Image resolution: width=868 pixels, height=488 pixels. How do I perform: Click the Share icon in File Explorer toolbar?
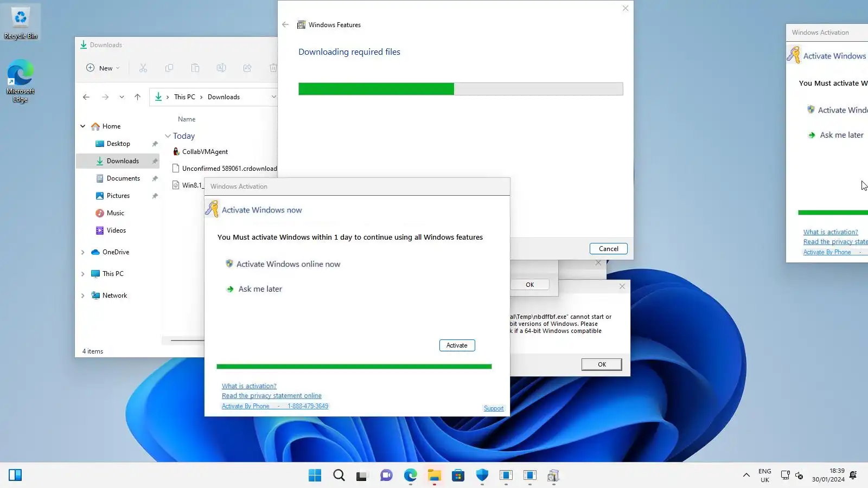click(247, 68)
